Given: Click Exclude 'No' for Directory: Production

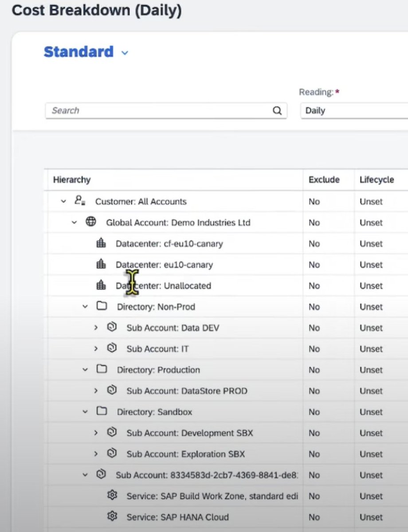Looking at the screenshot, I should [314, 370].
